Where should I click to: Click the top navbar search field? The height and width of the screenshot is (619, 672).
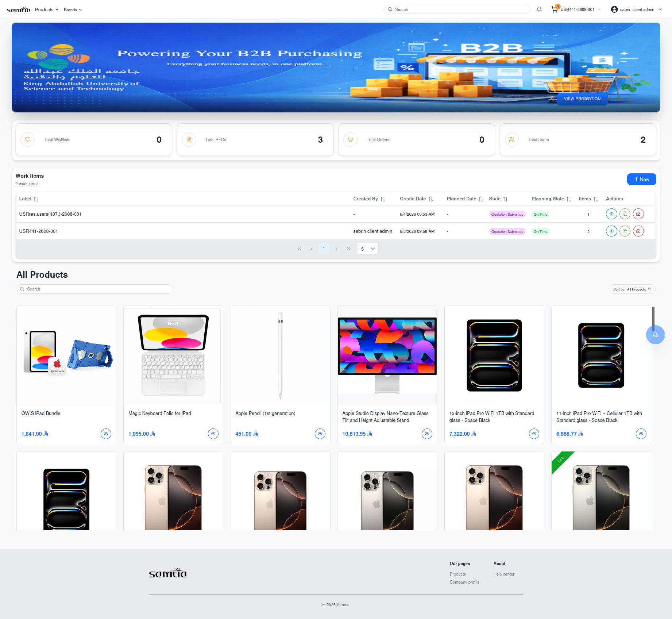click(457, 9)
